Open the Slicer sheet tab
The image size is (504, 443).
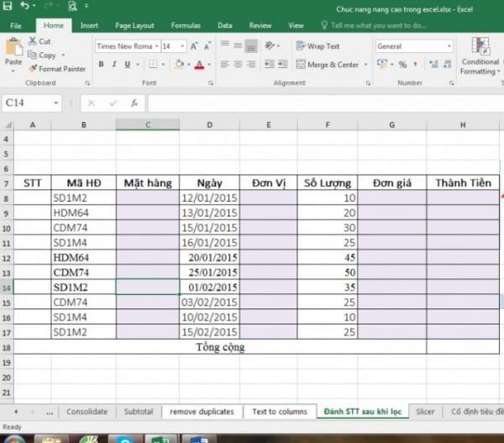pos(425,411)
